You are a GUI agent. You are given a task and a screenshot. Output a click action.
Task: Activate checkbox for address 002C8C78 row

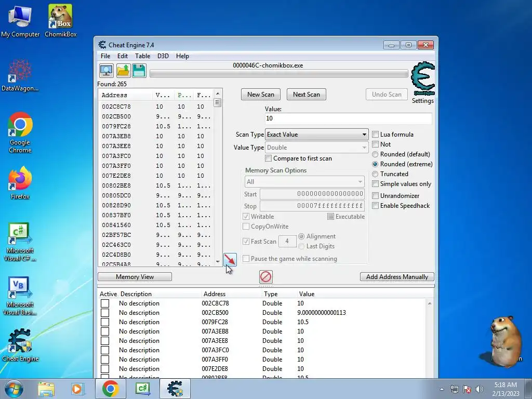(x=105, y=303)
